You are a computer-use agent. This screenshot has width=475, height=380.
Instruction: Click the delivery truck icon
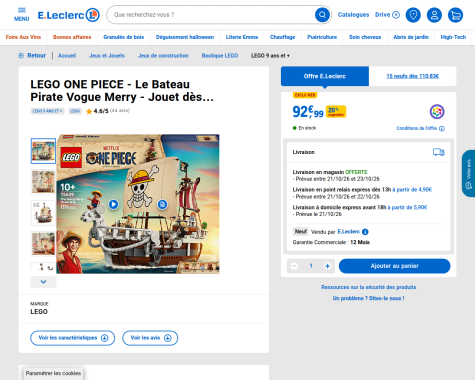[x=439, y=152]
